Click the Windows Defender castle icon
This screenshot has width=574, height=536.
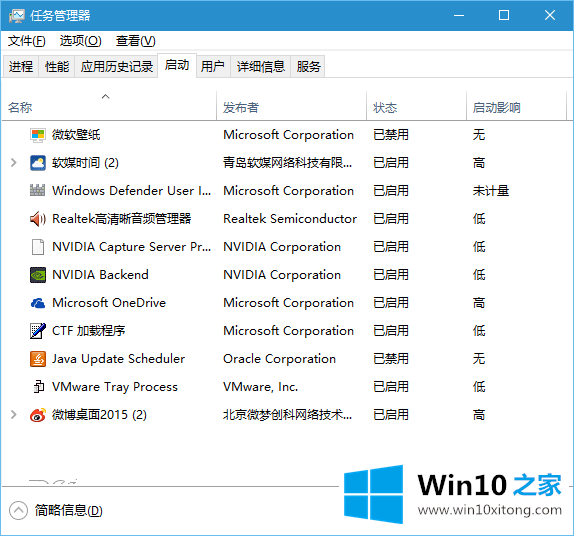[38, 190]
